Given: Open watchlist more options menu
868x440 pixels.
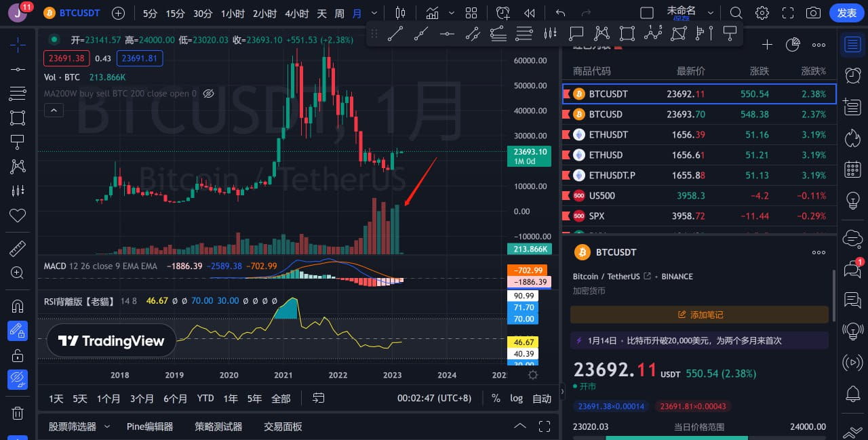Looking at the screenshot, I should click(819, 45).
